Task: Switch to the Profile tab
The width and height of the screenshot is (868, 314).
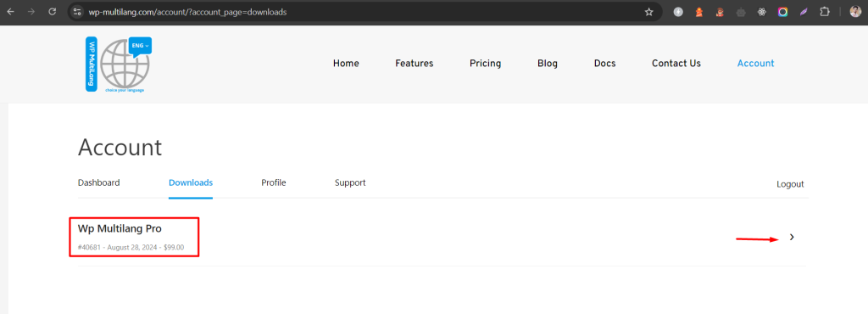Action: click(274, 182)
